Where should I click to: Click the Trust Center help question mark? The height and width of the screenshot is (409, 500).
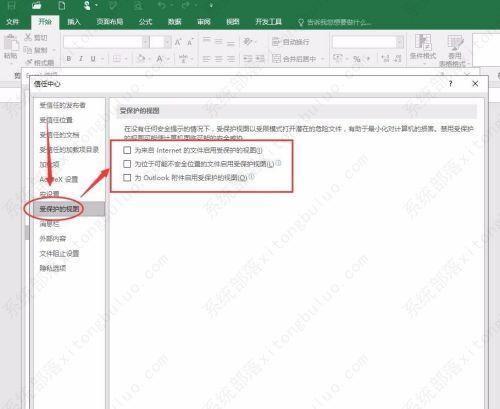tap(451, 84)
